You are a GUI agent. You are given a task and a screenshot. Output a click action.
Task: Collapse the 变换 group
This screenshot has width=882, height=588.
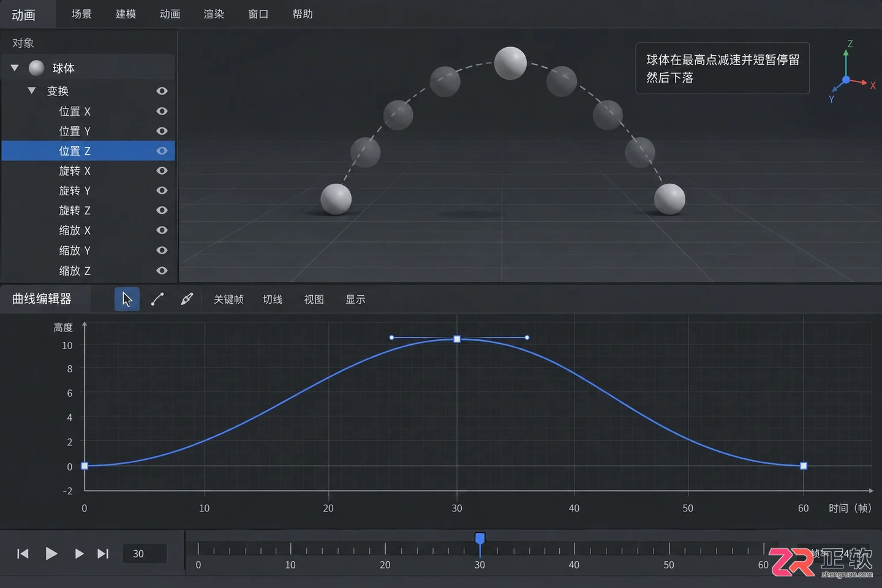coord(32,91)
